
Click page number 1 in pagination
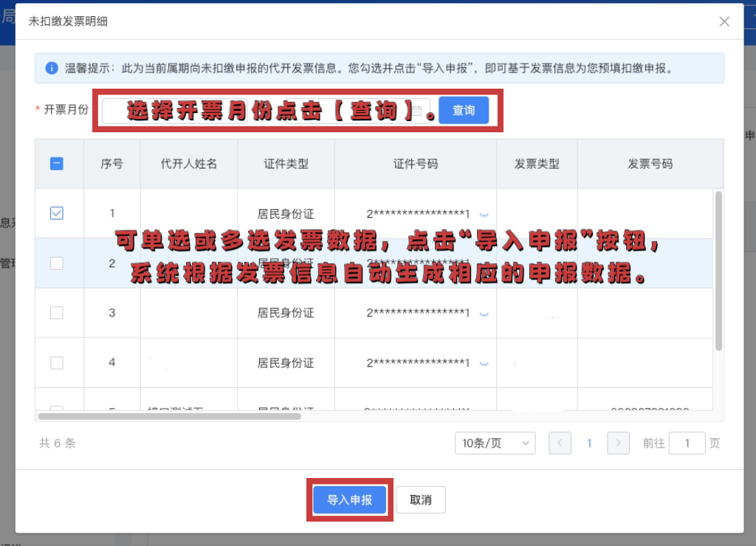click(589, 443)
